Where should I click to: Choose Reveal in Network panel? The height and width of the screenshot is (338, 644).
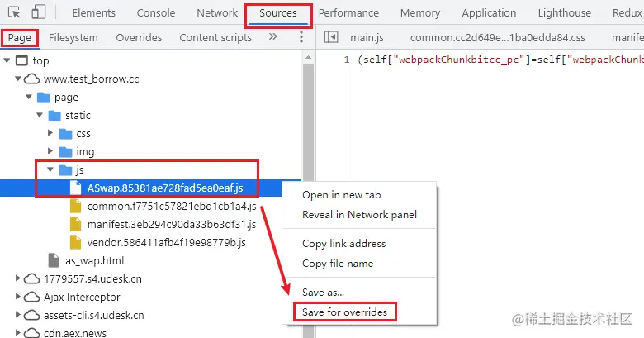[x=359, y=215]
